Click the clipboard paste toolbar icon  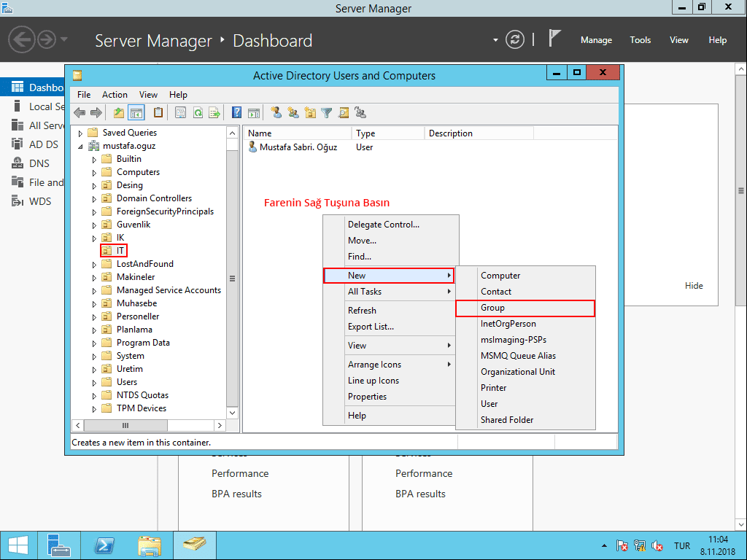point(158,113)
